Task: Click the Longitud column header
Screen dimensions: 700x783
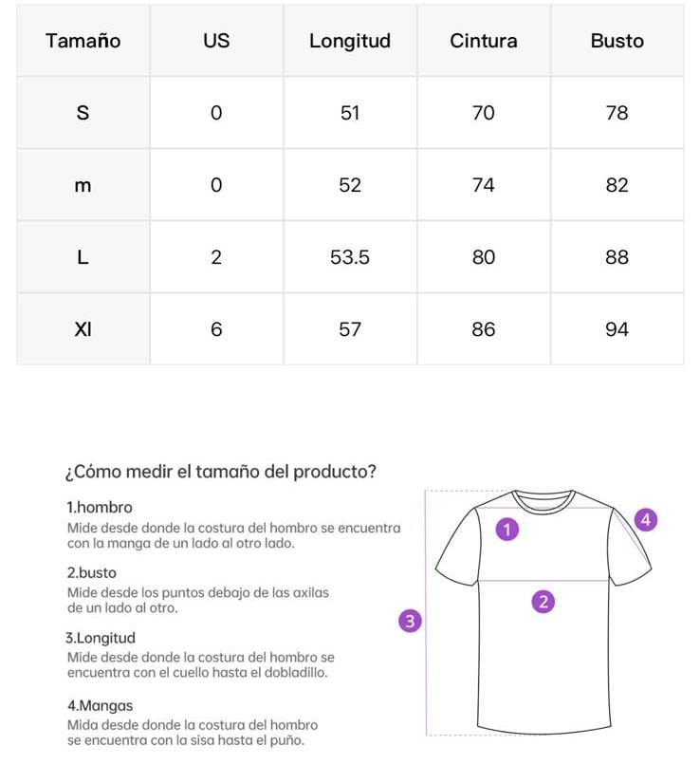Action: 350,41
